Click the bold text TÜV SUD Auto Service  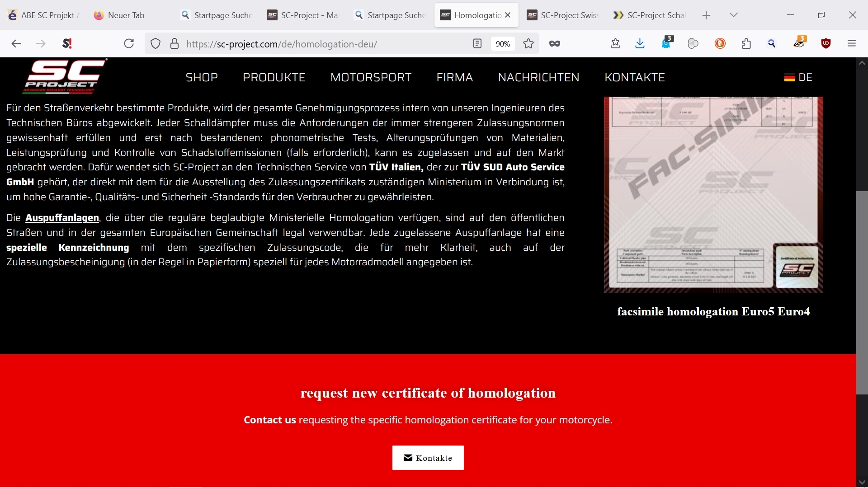(513, 167)
